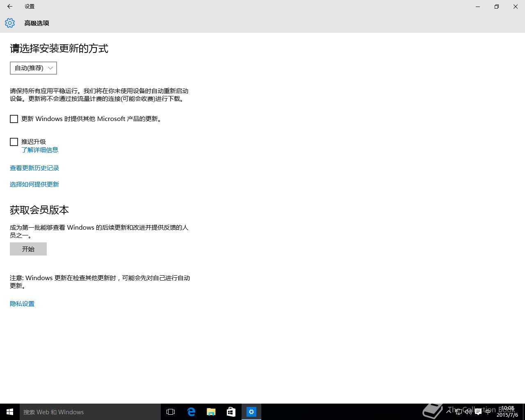Click the 高级选项 page title
This screenshot has width=525, height=420.
(x=37, y=23)
